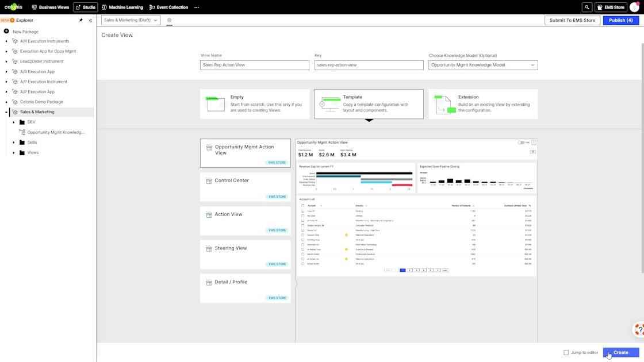Expand Celonis Demo Package
Screen dimensions: 644x362
[6, 102]
